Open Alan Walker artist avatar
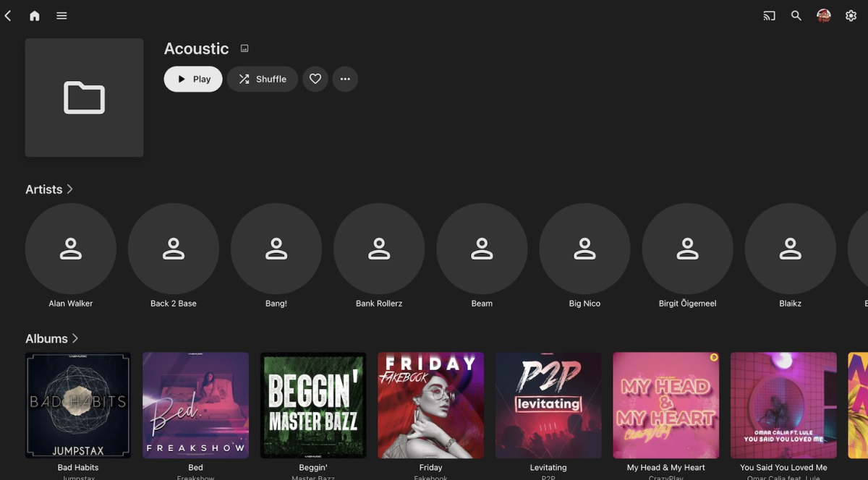Image resolution: width=868 pixels, height=480 pixels. click(71, 249)
